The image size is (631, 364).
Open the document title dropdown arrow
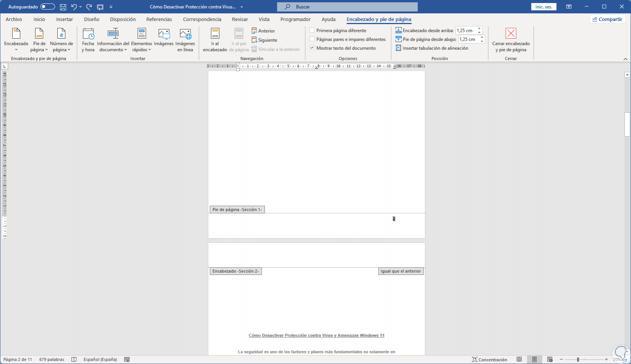pyautogui.click(x=242, y=7)
